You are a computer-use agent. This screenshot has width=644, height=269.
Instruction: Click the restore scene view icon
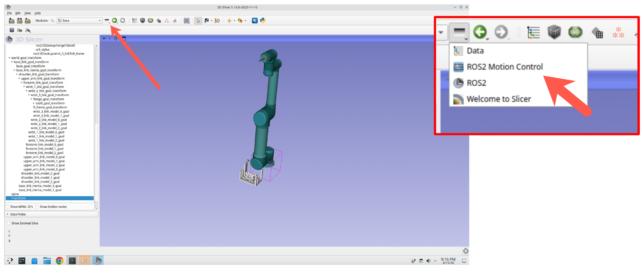click(28, 30)
